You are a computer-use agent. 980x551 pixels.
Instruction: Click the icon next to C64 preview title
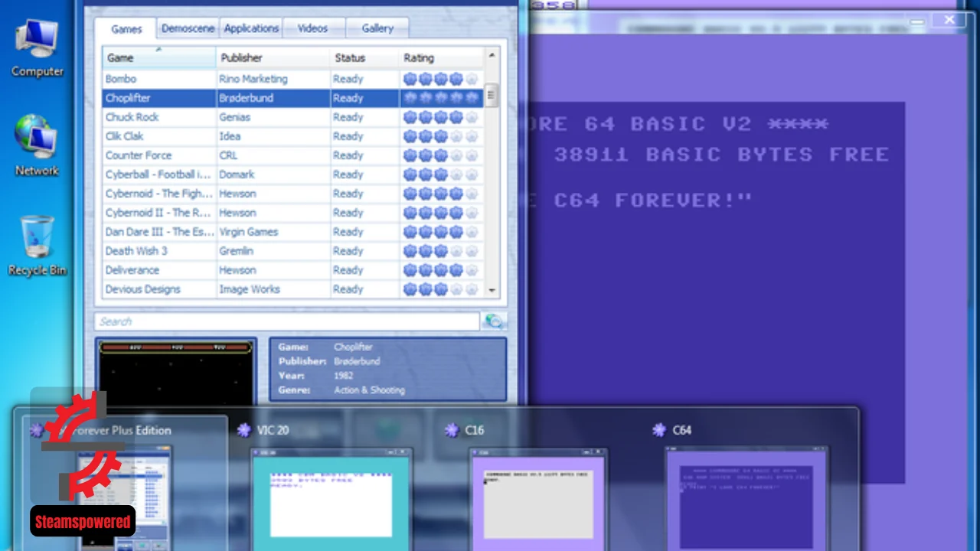click(x=659, y=430)
